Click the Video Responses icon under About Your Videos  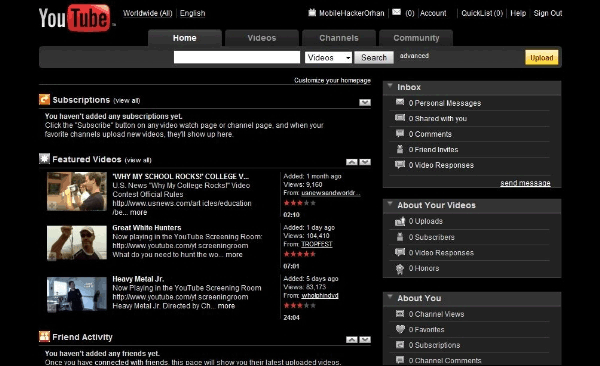(400, 252)
